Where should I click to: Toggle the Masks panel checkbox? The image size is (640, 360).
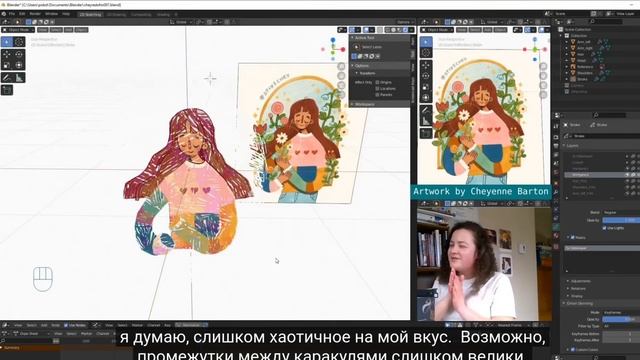(x=573, y=237)
